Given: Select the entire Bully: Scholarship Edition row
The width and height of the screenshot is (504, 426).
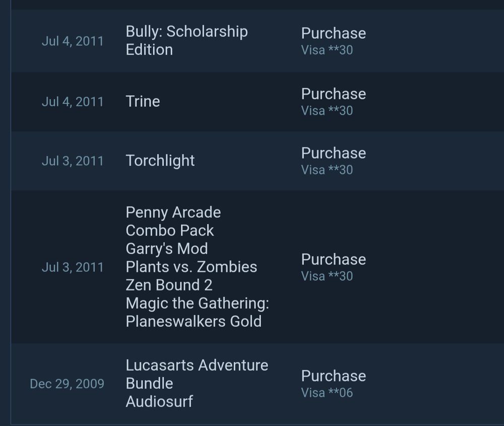Looking at the screenshot, I should (252, 41).
